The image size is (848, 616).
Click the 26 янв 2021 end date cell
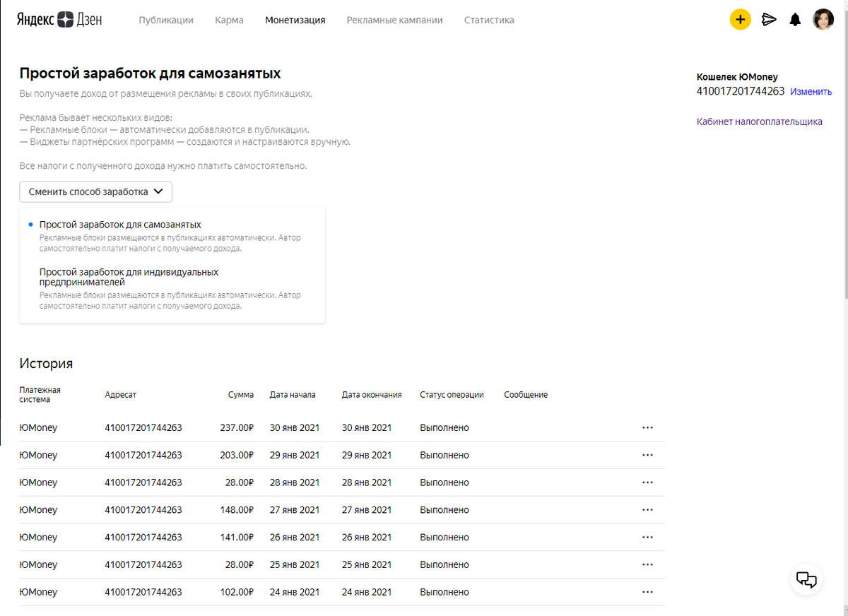(367, 537)
